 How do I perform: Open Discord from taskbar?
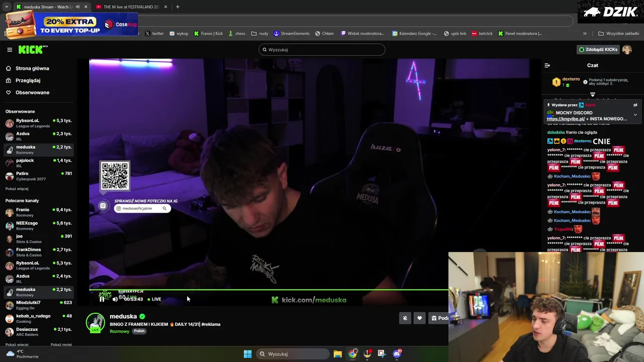[397, 354]
